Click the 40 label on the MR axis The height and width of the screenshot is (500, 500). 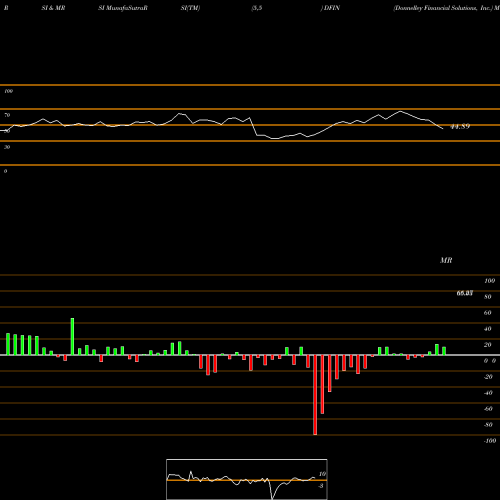[x=488, y=329]
